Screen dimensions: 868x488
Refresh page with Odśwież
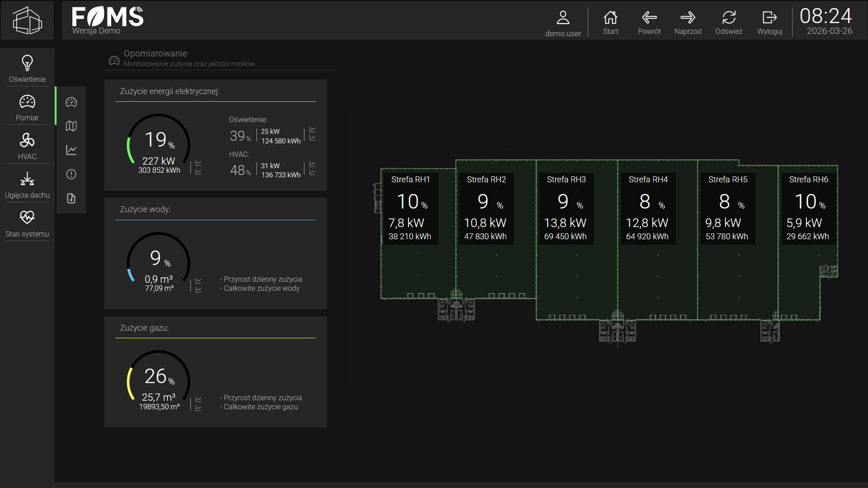[x=729, y=22]
